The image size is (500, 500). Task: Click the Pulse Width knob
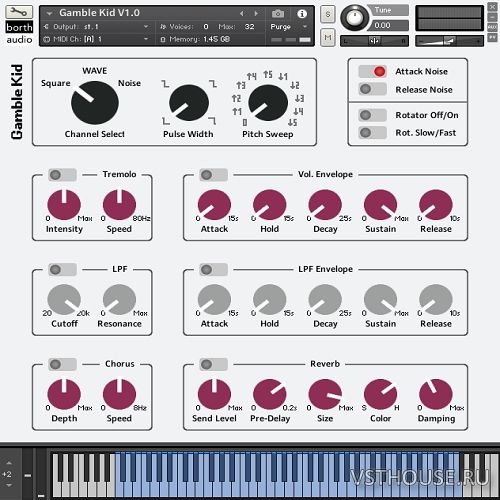coord(189,103)
